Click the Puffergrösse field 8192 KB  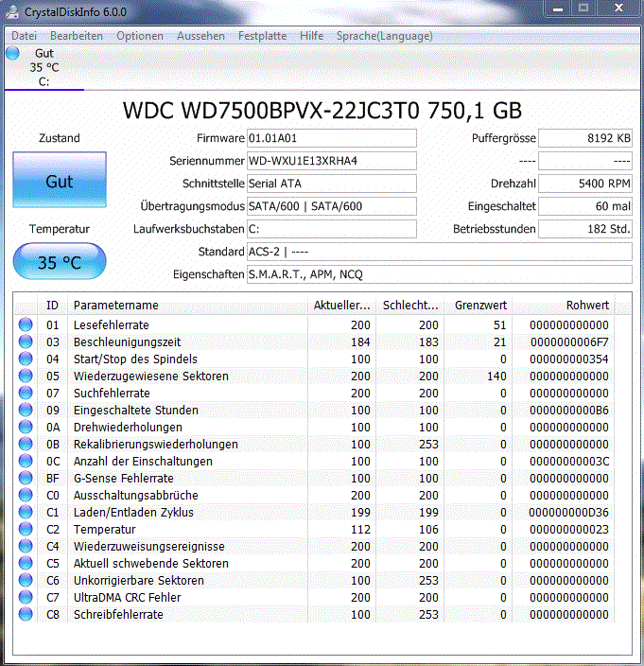pos(585,138)
